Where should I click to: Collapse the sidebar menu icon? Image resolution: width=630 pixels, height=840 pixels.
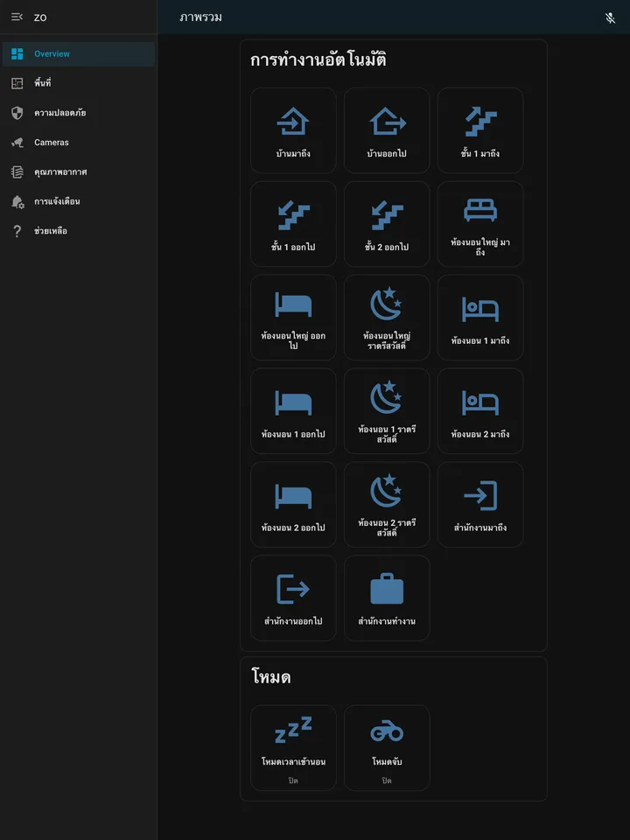click(x=17, y=17)
